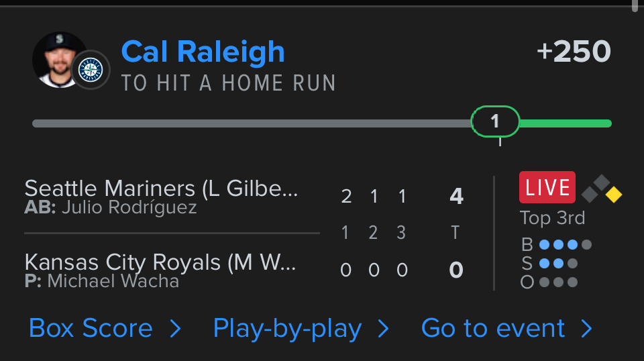Click the Top 3rd inning label

coord(552,218)
